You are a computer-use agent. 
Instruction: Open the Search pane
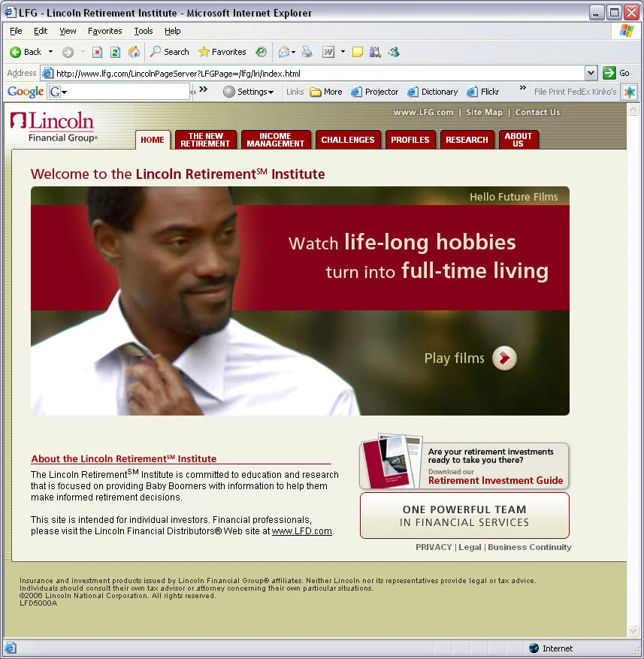tap(169, 52)
